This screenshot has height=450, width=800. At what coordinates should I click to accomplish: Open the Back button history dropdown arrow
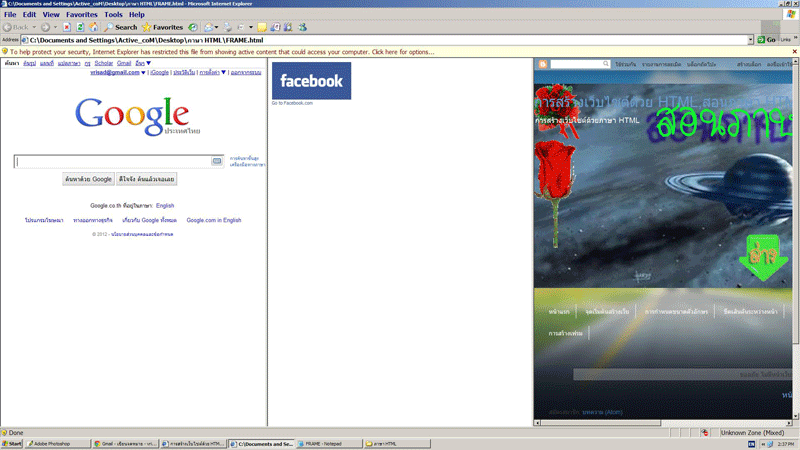click(34, 27)
